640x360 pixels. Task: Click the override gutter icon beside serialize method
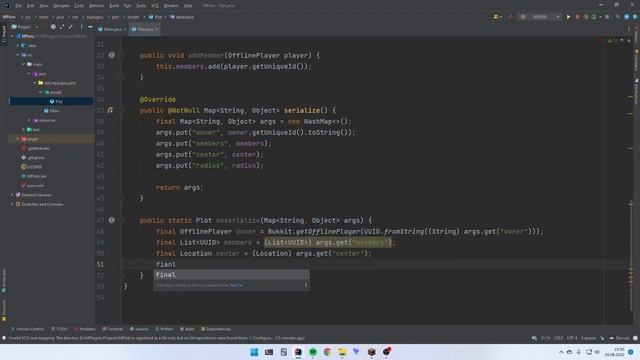click(x=110, y=110)
